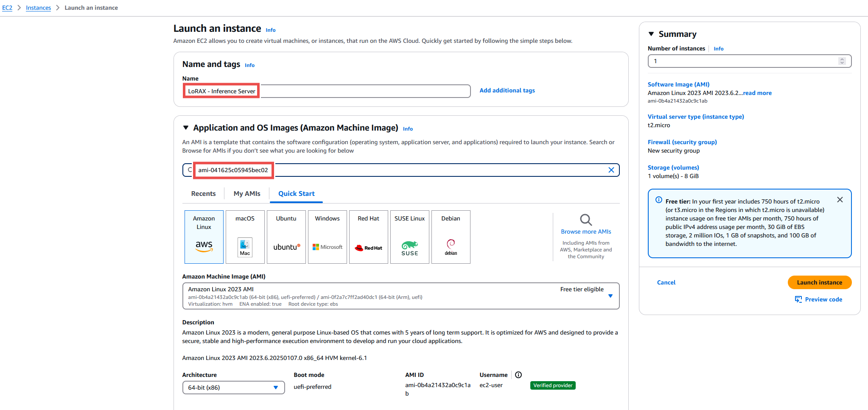This screenshot has height=410, width=868.
Task: Open the read more link in Summary
Action: [x=757, y=93]
